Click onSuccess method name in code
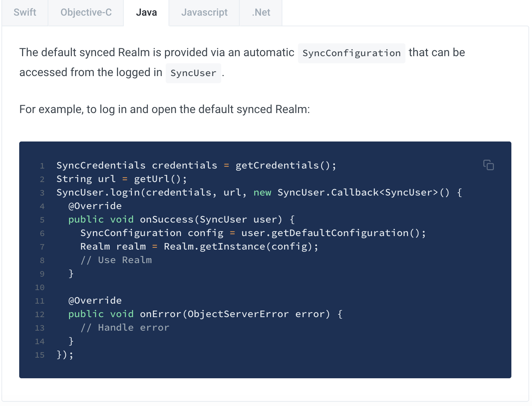Viewport: 532px width, 406px height. tap(166, 219)
